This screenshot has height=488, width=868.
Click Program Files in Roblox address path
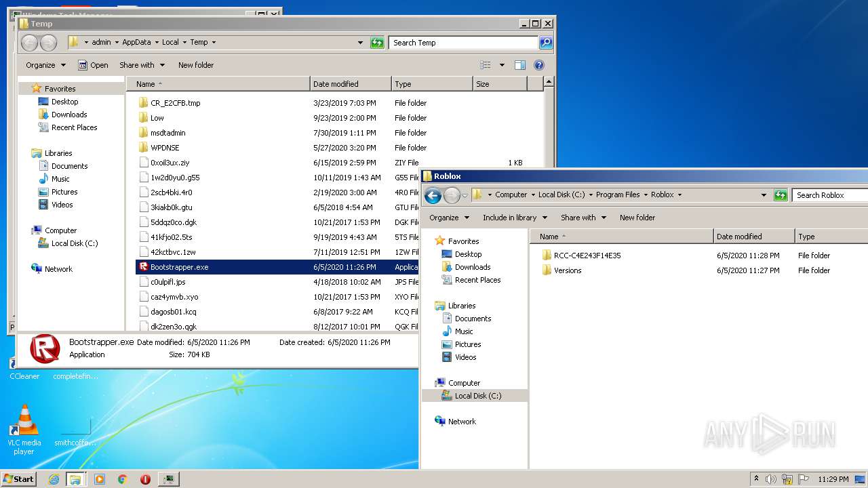coord(618,195)
